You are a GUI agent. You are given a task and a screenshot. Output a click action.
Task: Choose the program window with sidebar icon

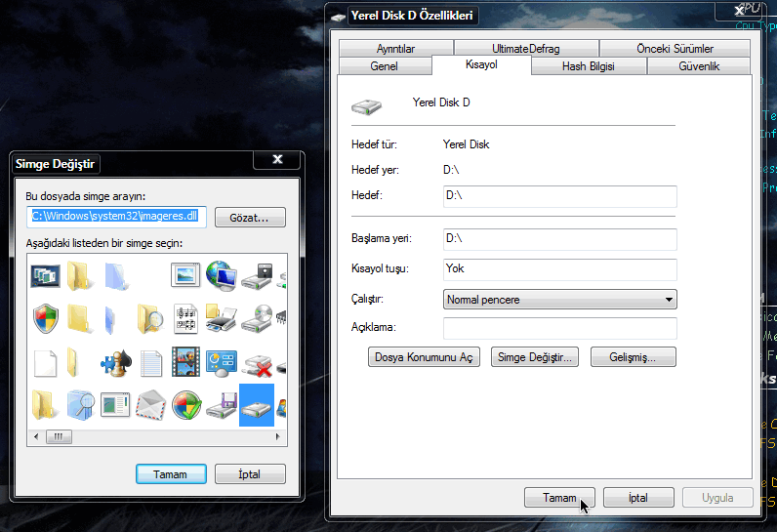(x=115, y=405)
